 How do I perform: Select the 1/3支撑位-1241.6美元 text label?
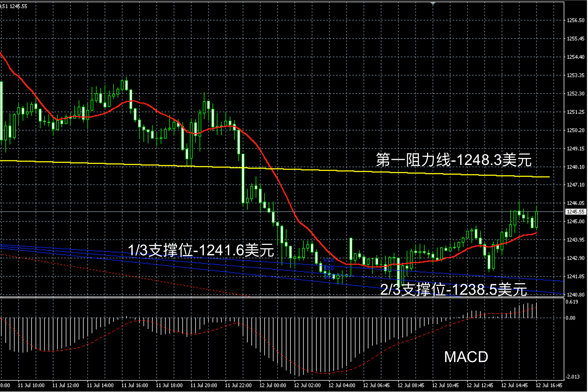[x=201, y=250]
